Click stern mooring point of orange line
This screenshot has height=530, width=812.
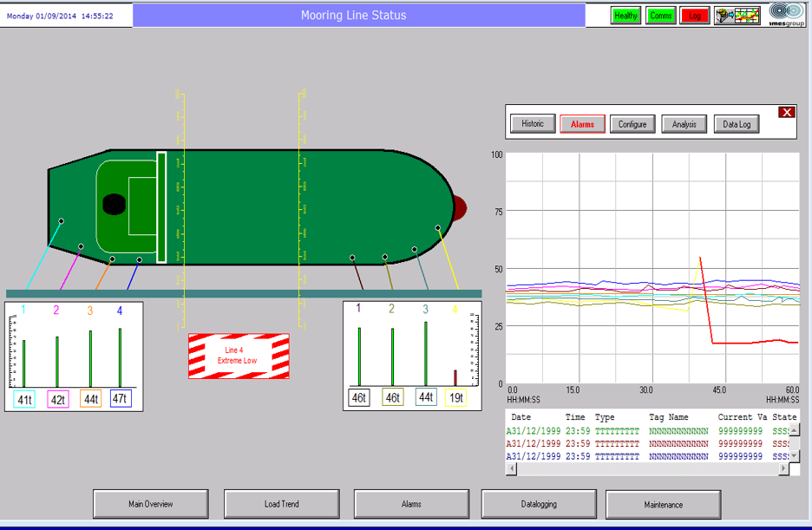113,258
